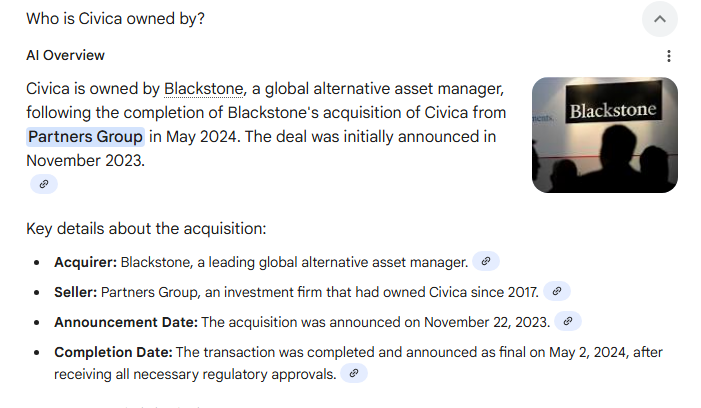Follow the underlined Blackstone link in the paragraph

(x=203, y=89)
